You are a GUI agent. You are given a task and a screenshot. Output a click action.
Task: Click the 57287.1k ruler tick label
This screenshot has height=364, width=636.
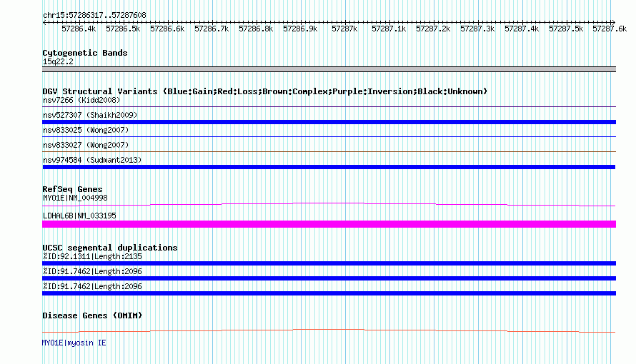click(389, 29)
